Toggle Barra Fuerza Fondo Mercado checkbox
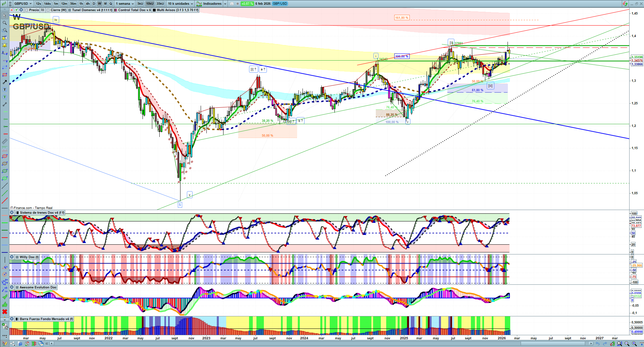Image resolution: width=644 pixels, height=347 pixels. 17,319
